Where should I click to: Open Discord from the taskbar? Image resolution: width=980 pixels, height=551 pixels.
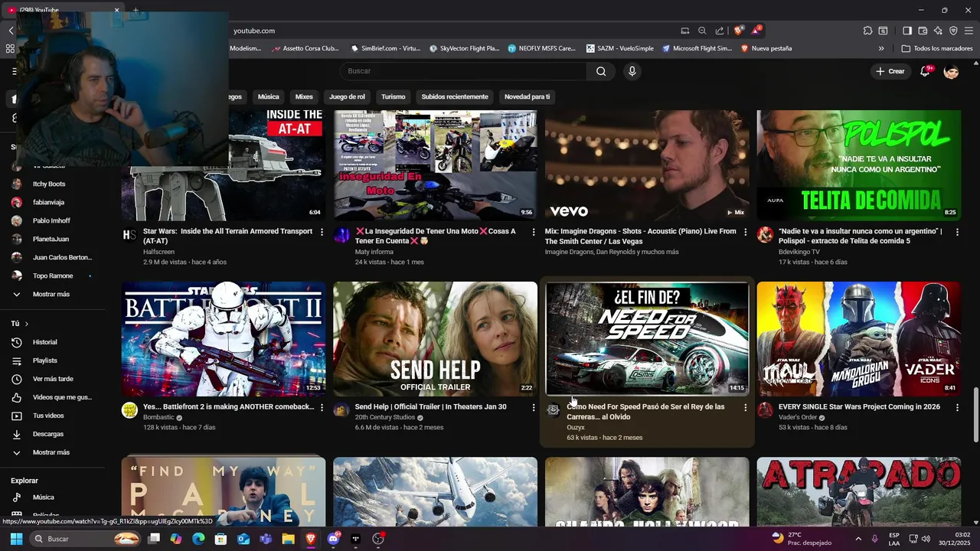pos(333,539)
